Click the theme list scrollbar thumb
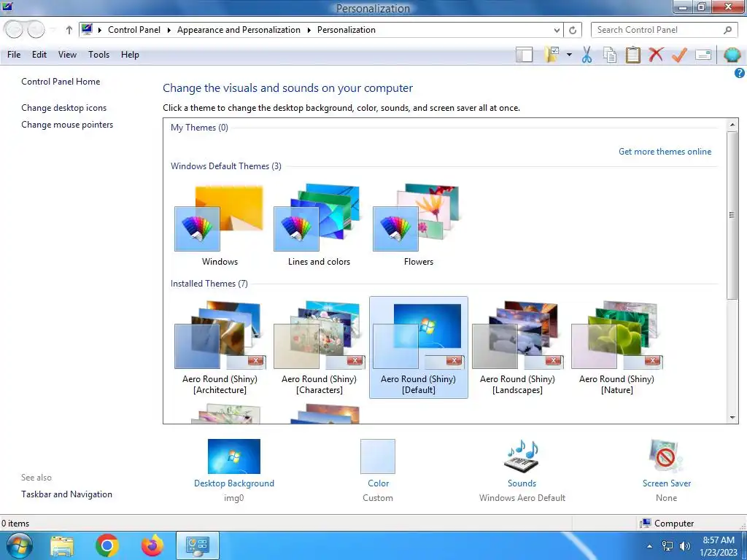The height and width of the screenshot is (560, 747). (x=732, y=215)
